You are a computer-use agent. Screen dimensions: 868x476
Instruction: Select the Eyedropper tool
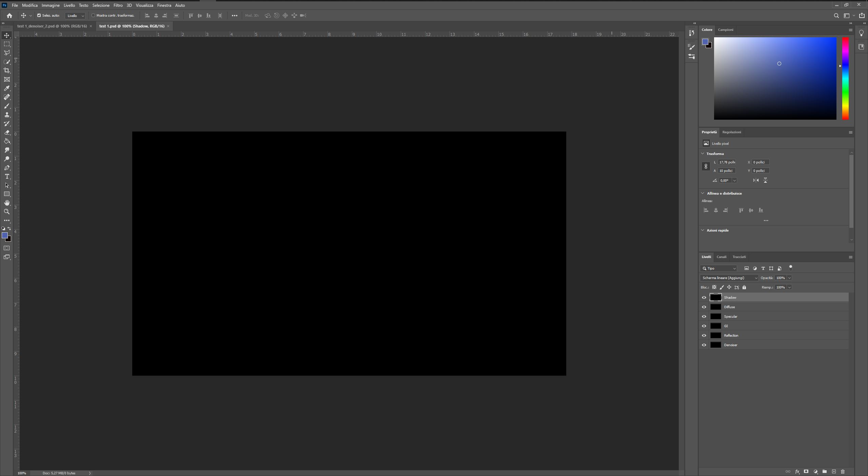7,88
